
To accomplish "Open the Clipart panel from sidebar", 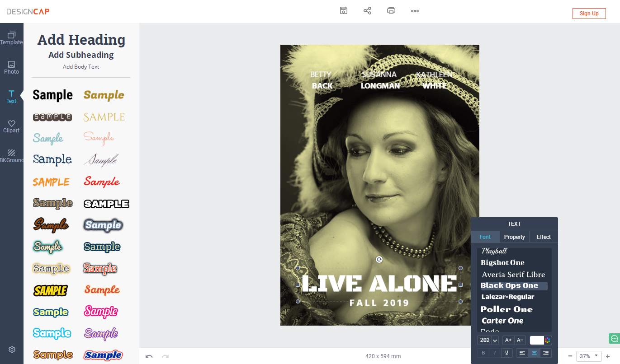I will 12,126.
